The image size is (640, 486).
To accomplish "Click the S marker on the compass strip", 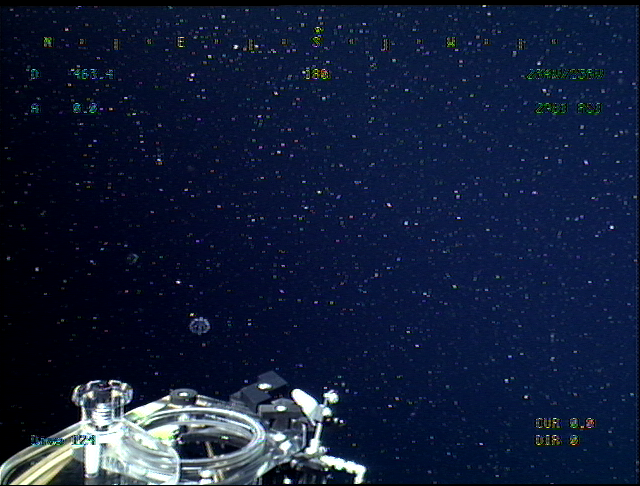I will 317,42.
